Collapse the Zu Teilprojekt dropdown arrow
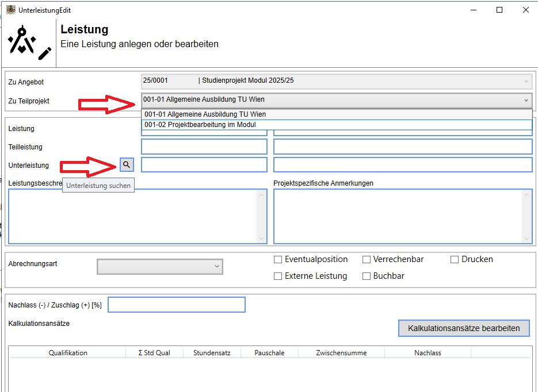538x392 pixels. [x=526, y=101]
